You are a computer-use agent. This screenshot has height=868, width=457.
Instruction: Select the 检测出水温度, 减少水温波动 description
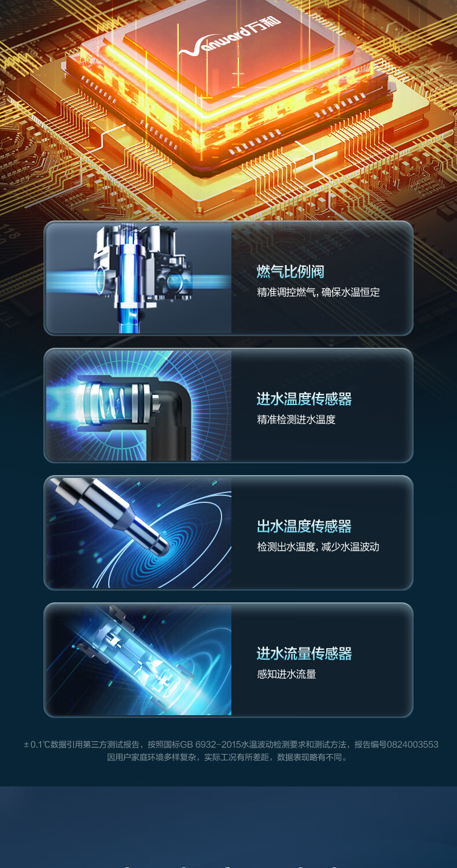[318, 547]
